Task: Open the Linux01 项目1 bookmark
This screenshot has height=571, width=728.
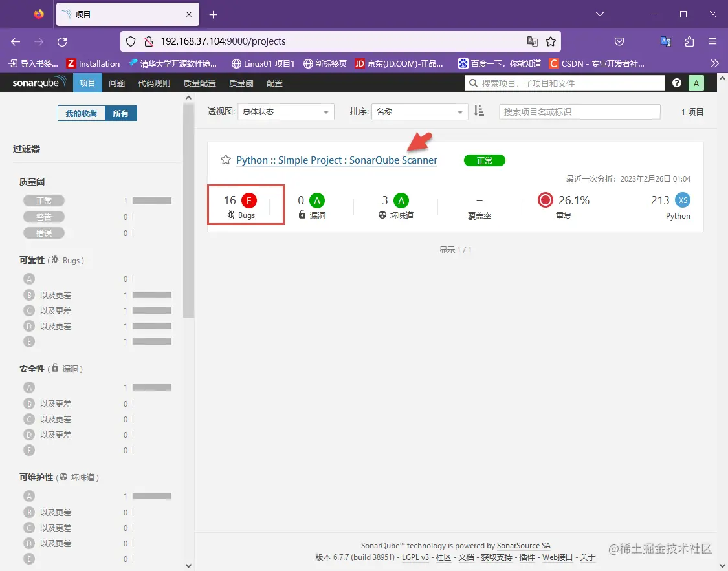Action: [x=263, y=63]
